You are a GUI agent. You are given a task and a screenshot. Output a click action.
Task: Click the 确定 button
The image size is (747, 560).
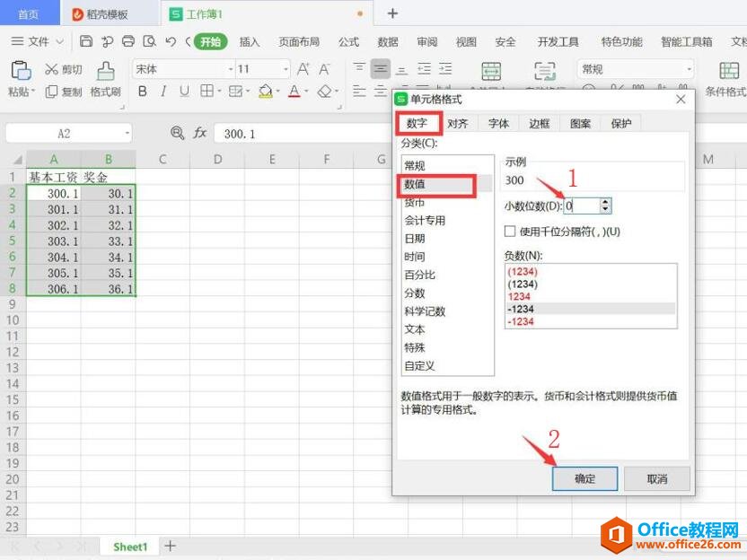point(584,478)
